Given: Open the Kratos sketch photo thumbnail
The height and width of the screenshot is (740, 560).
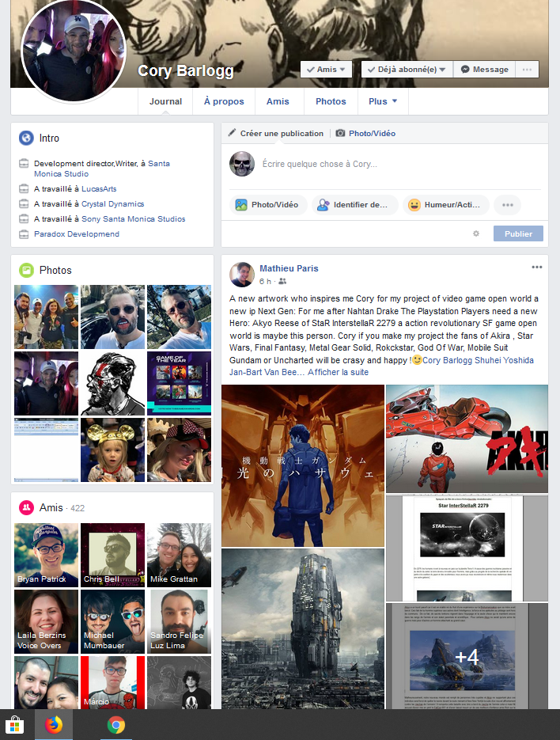Looking at the screenshot, I should click(x=113, y=383).
